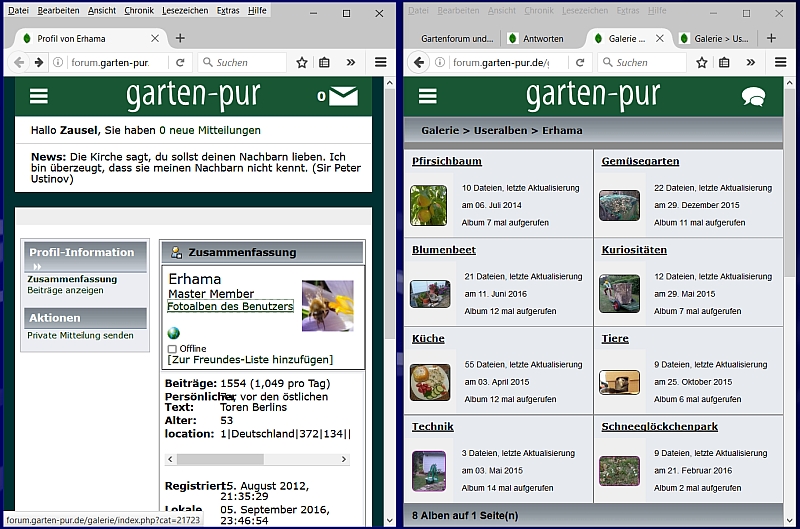Screen dimensions: 800x529
Task: Switch to the Antworten tab
Action: pyautogui.click(x=541, y=38)
